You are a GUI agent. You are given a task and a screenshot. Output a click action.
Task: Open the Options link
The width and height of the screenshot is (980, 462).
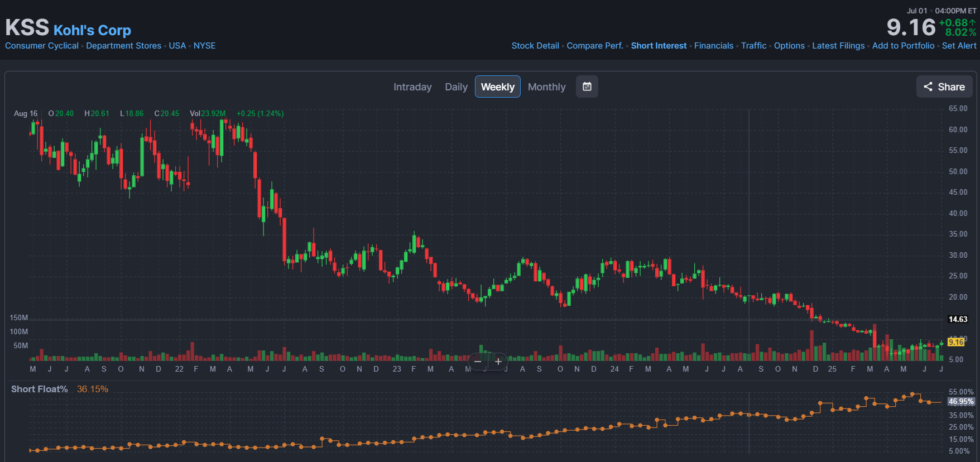pyautogui.click(x=789, y=46)
